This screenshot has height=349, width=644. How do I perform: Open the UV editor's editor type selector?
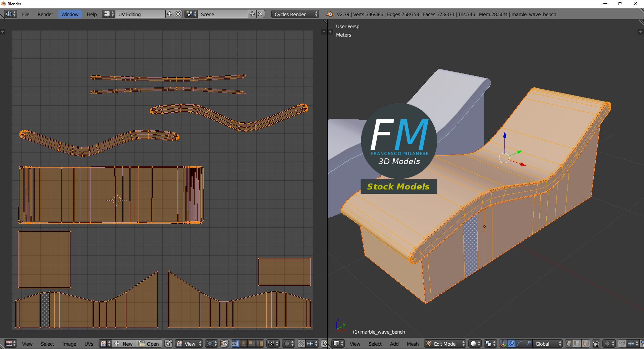pos(10,344)
